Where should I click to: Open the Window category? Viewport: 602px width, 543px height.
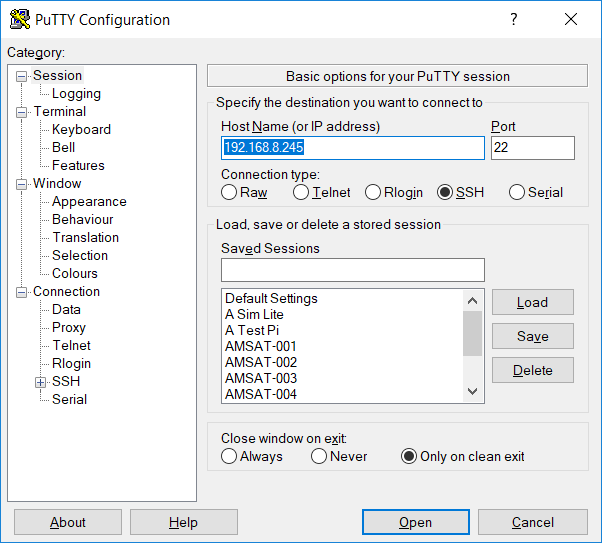coord(57,184)
